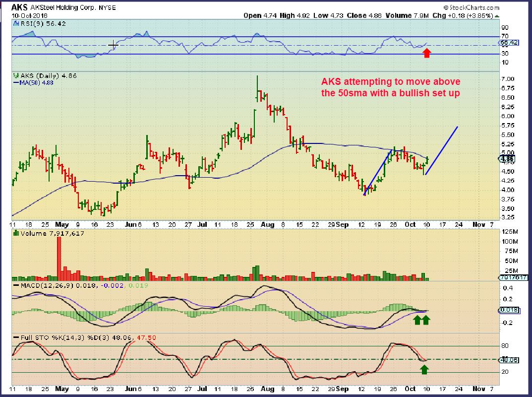The image size is (532, 397).
Task: Click the black Full STO legend line marker
Action: pos(16,337)
